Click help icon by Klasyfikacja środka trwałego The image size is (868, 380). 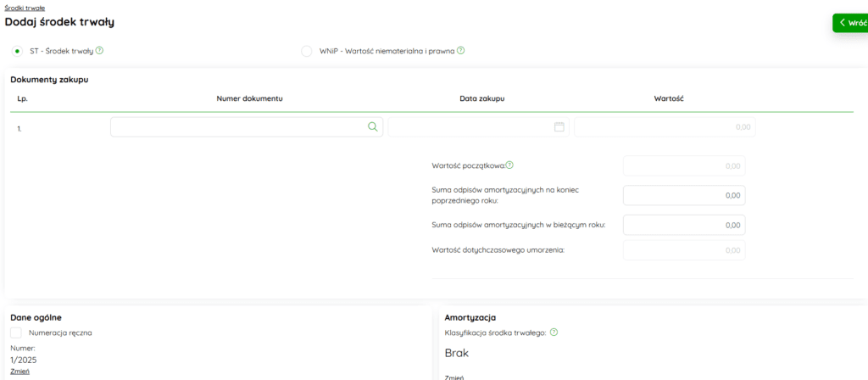click(554, 332)
